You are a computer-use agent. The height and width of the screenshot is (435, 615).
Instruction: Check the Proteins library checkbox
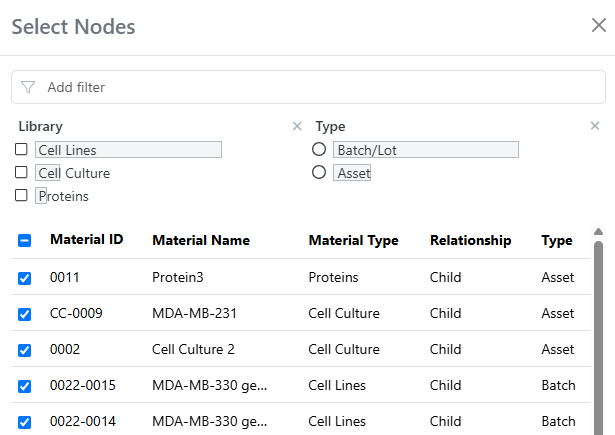click(21, 195)
